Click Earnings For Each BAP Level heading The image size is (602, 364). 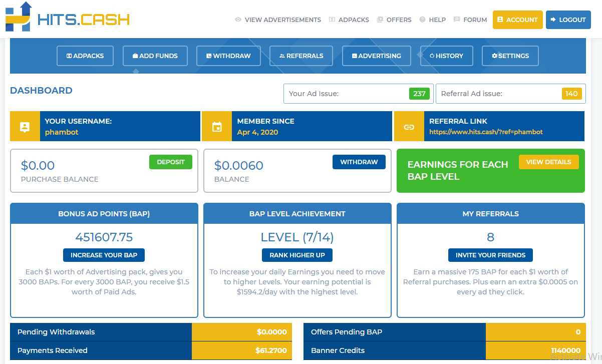pyautogui.click(x=458, y=170)
